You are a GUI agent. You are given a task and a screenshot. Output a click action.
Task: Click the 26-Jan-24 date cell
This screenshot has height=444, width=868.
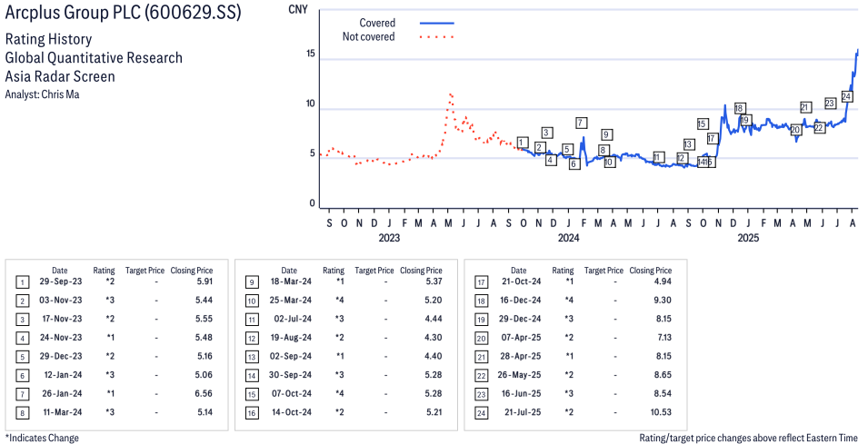pyautogui.click(x=60, y=394)
